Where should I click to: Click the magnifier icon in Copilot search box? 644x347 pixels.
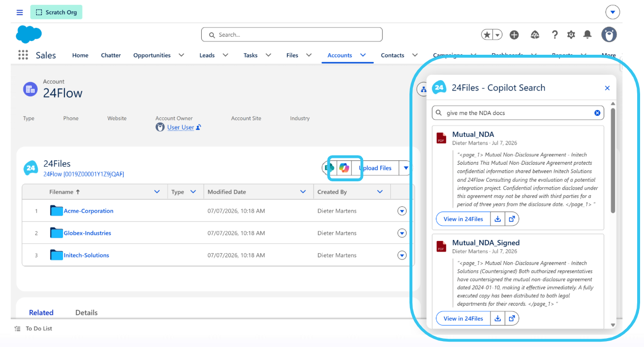click(439, 113)
